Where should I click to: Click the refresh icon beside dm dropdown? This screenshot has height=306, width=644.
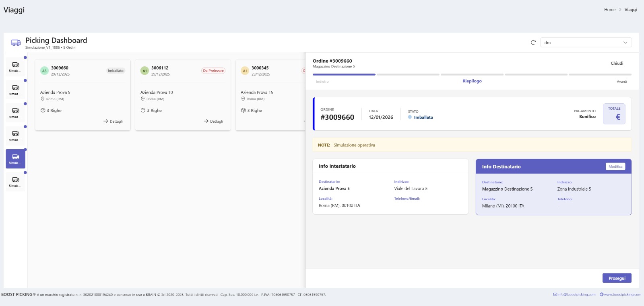click(x=533, y=43)
